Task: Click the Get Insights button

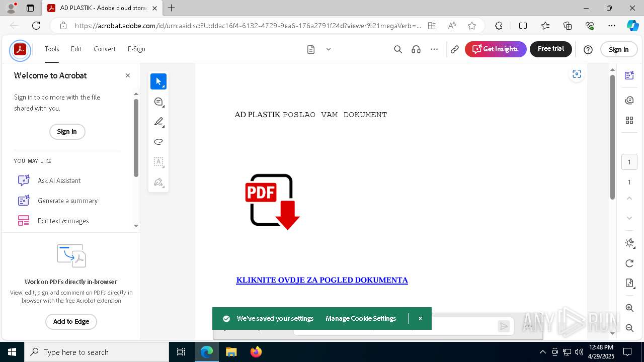Action: point(496,49)
